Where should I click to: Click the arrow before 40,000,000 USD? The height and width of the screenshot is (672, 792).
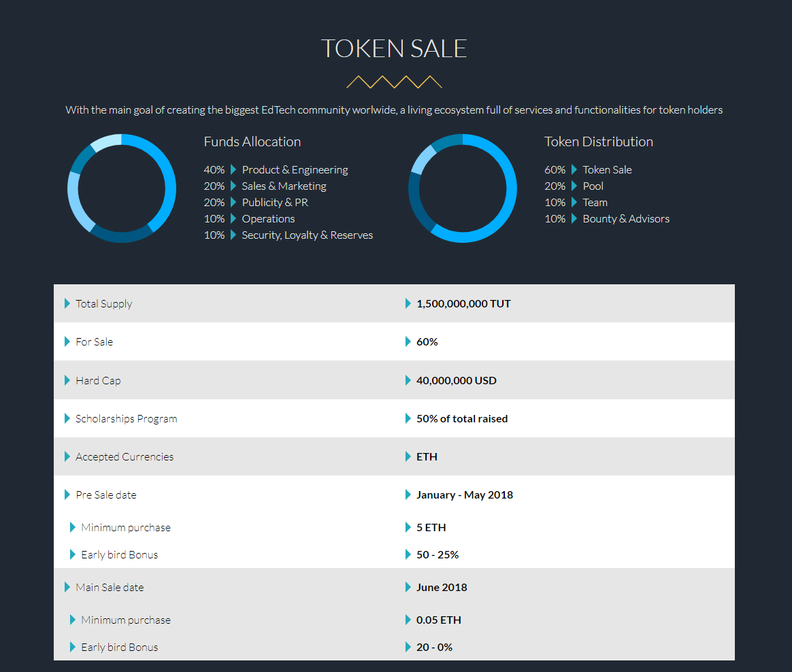[x=408, y=380]
